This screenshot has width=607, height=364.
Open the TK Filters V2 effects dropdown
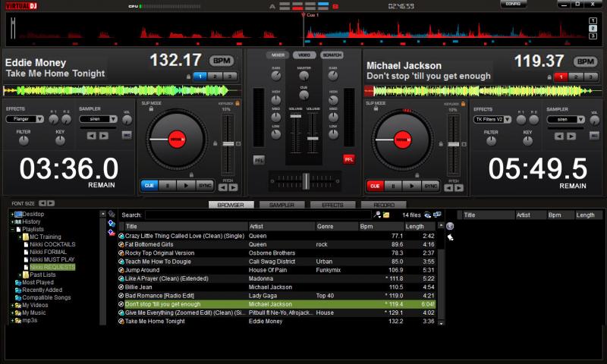click(508, 120)
